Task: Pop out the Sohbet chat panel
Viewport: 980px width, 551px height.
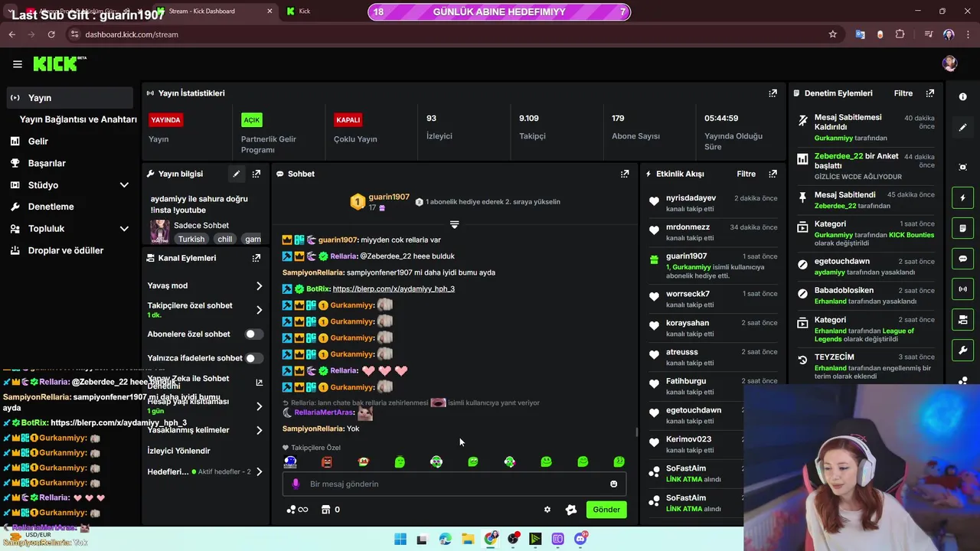Action: pyautogui.click(x=625, y=174)
